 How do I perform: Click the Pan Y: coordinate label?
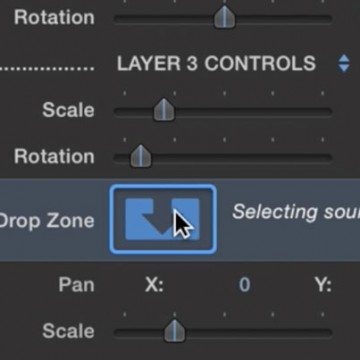(323, 285)
